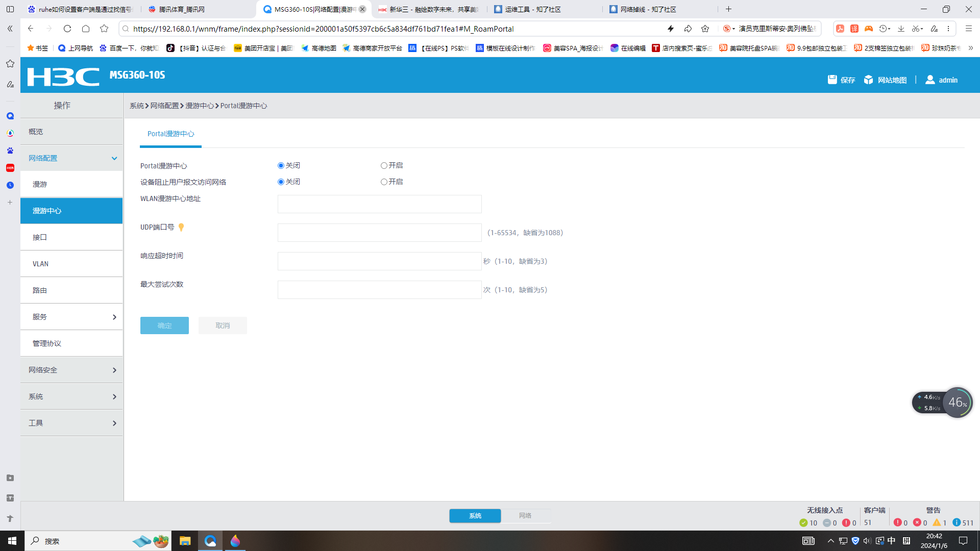This screenshot has height=551, width=980.
Task: Expand the 服务 submenu chevron
Action: tap(114, 317)
